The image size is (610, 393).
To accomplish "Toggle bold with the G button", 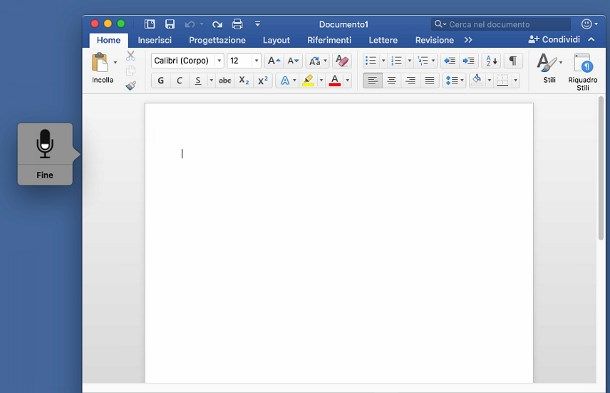I will 160,81.
